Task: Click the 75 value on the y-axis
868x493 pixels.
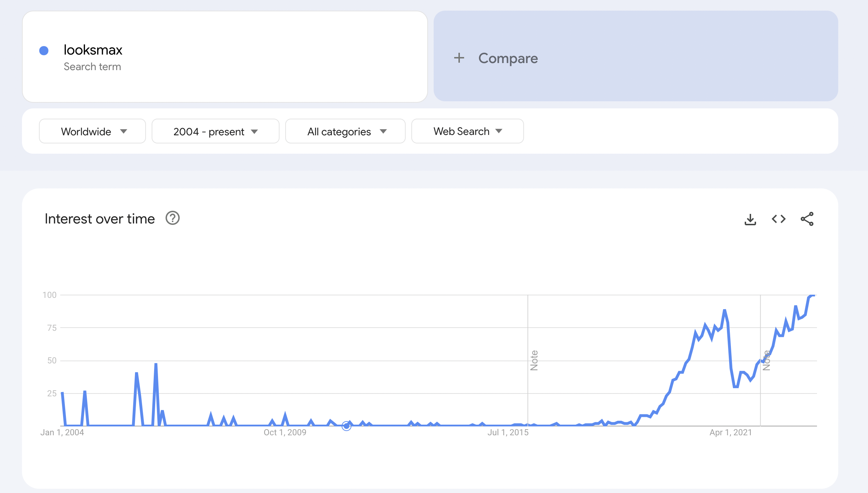Action: click(x=52, y=328)
